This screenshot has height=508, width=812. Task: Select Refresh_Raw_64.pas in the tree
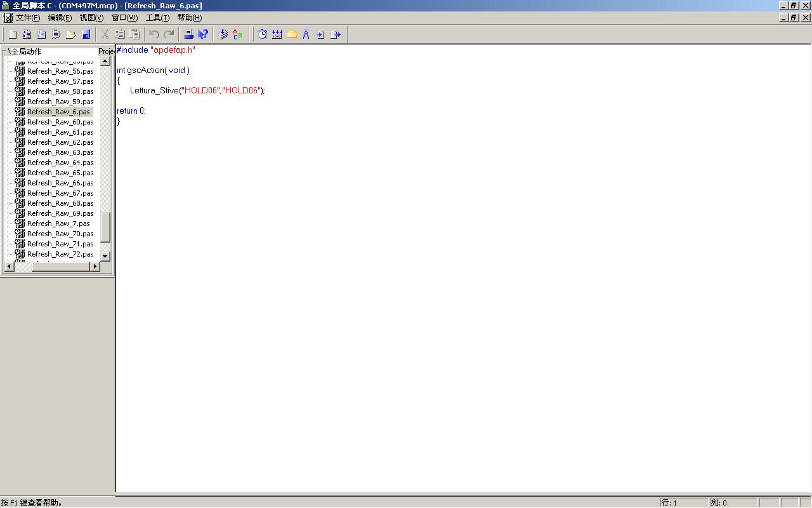click(60, 163)
